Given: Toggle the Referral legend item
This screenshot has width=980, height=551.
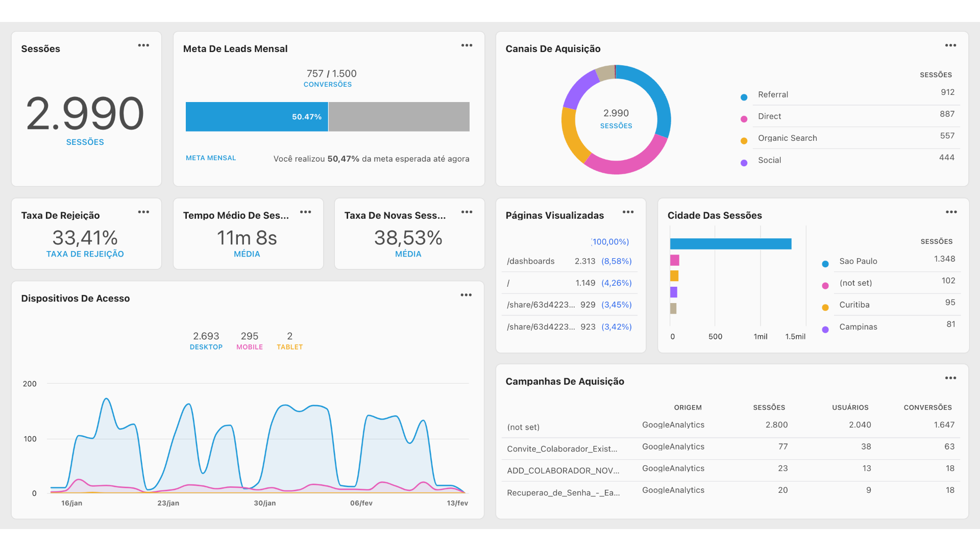Looking at the screenshot, I should (772, 95).
